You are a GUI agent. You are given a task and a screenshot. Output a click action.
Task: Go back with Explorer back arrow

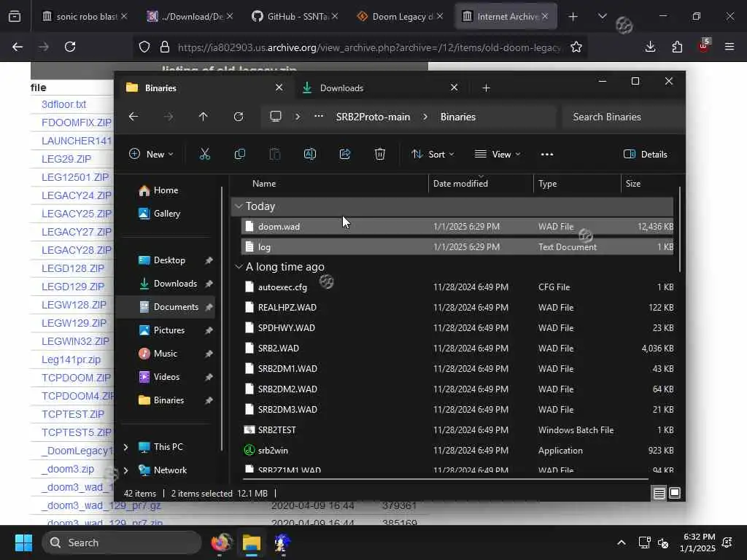click(x=133, y=117)
